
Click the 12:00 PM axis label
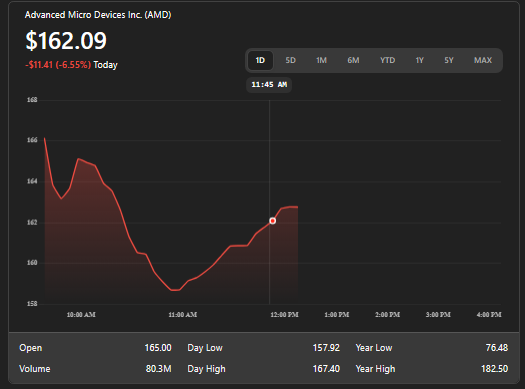point(284,315)
